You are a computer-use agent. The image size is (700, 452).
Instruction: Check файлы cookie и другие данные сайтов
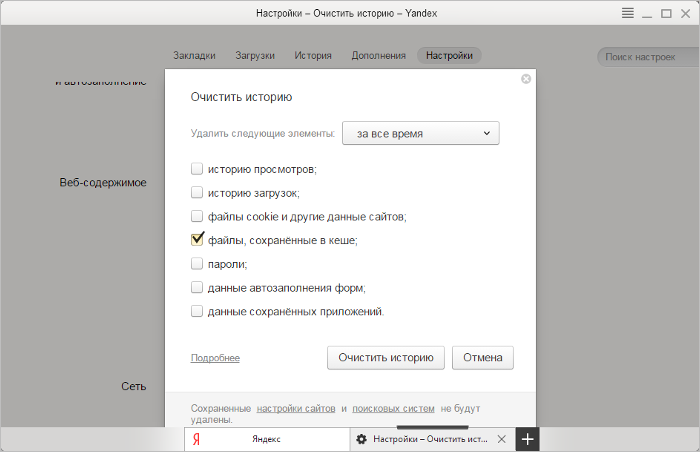(197, 216)
